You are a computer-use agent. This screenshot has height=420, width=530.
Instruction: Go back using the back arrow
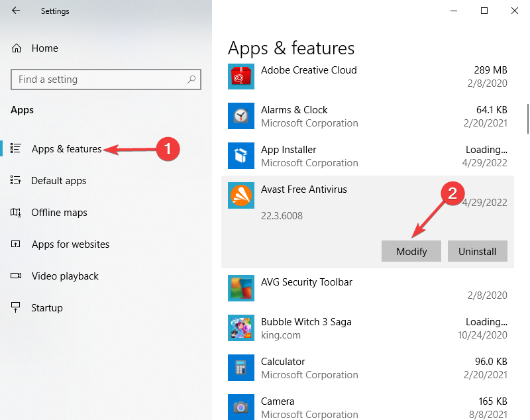coord(16,11)
